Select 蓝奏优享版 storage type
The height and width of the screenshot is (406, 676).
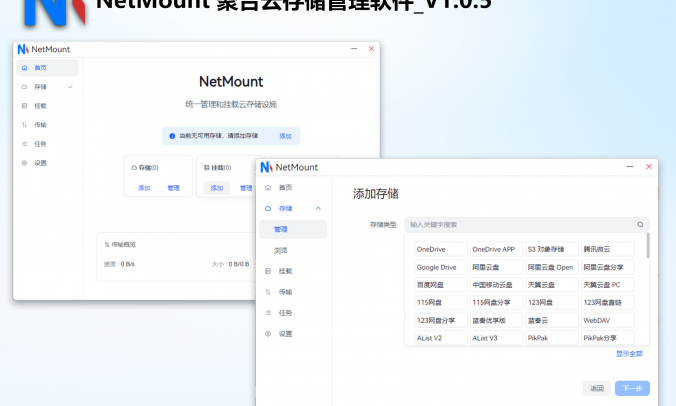pyautogui.click(x=496, y=321)
